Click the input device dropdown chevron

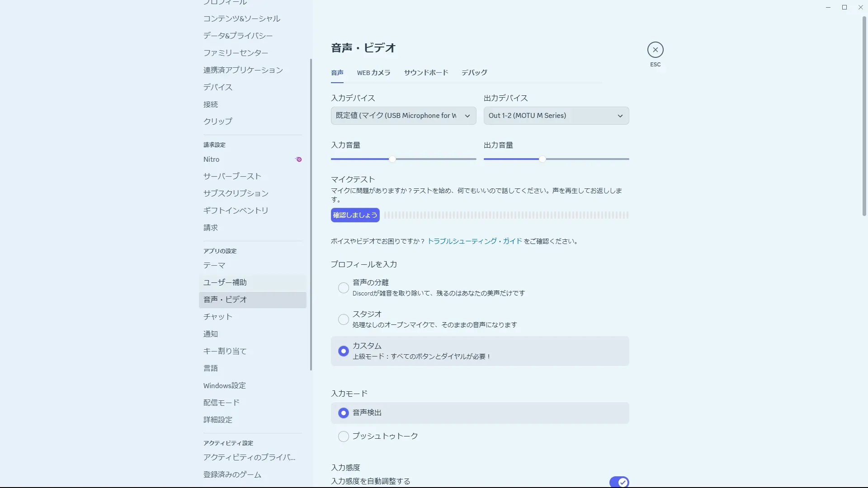click(467, 116)
